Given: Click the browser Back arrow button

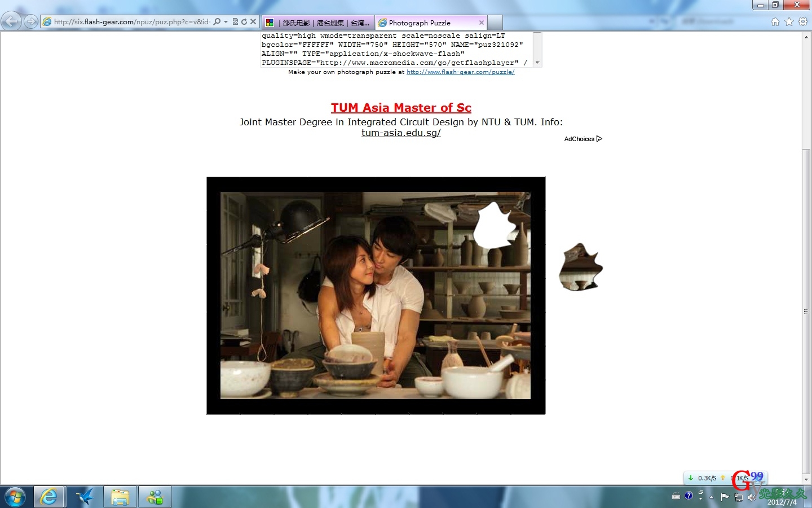Looking at the screenshot, I should [11, 22].
